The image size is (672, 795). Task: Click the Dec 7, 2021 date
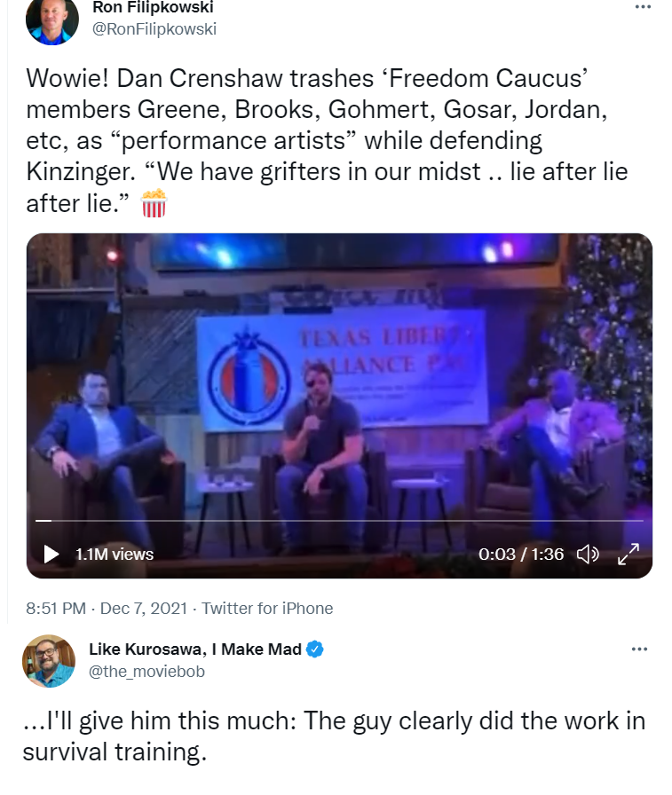(144, 608)
